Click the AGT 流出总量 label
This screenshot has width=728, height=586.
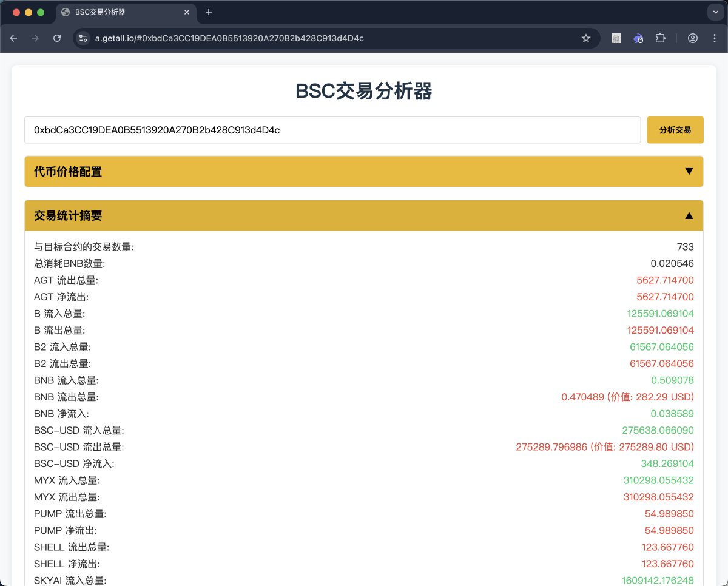66,280
